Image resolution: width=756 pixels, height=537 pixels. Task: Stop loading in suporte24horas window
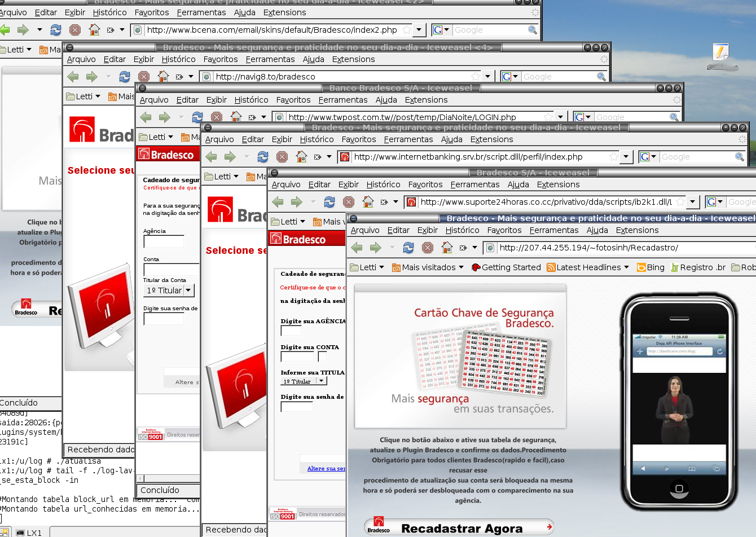click(349, 201)
